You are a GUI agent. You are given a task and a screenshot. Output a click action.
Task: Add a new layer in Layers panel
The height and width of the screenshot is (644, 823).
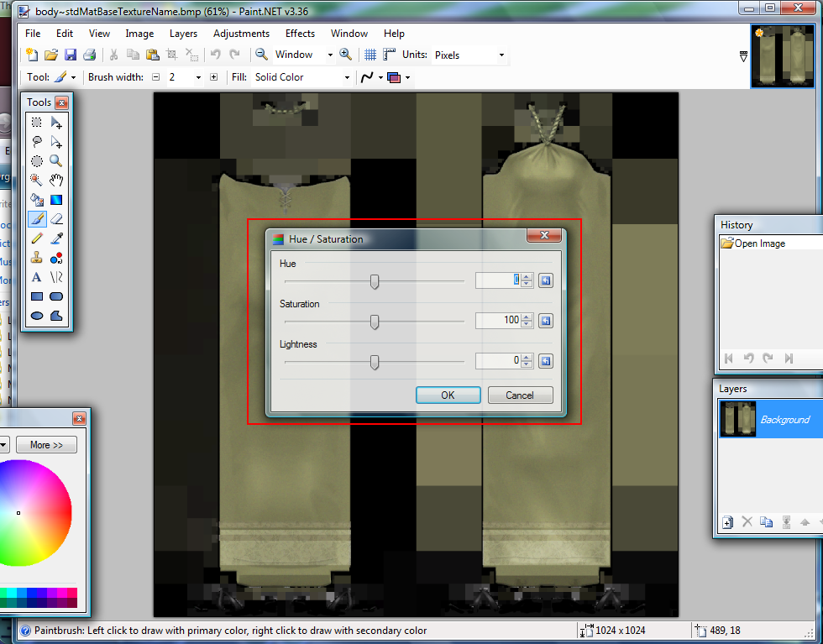(727, 522)
